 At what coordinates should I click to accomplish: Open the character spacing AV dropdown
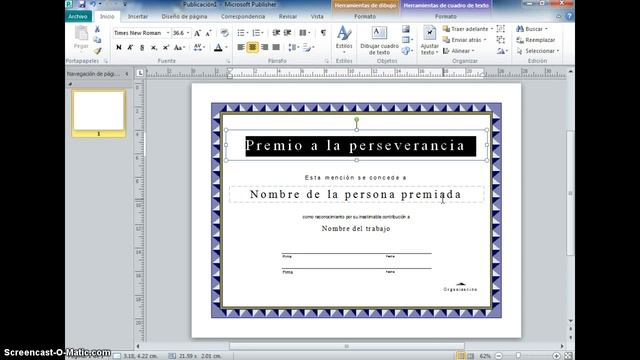(x=199, y=47)
